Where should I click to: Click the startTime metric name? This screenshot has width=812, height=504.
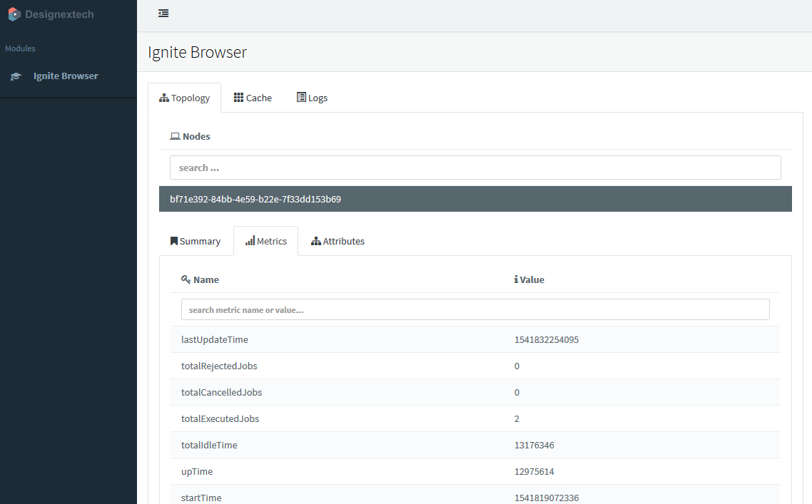click(x=201, y=498)
